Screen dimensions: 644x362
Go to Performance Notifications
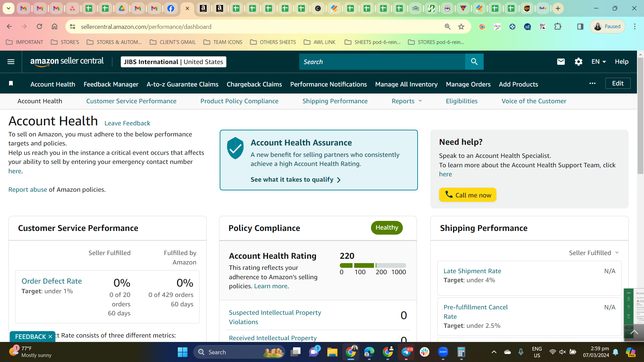[328, 84]
